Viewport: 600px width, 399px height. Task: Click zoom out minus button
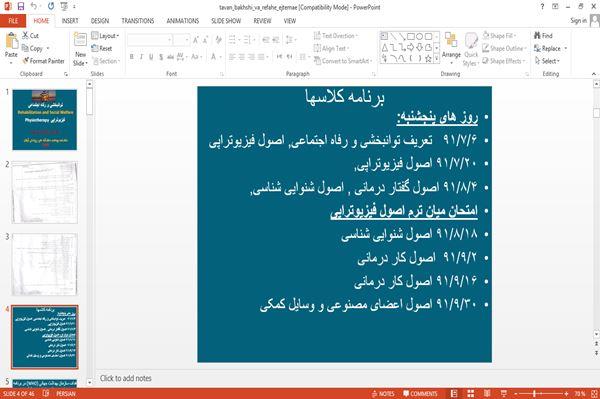tap(515, 393)
